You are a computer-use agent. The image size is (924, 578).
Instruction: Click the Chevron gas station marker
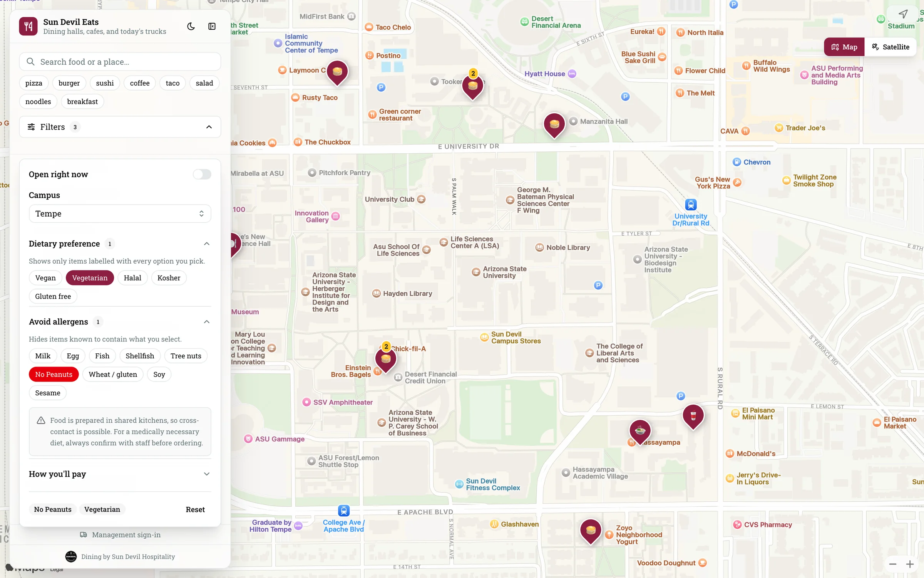click(737, 162)
